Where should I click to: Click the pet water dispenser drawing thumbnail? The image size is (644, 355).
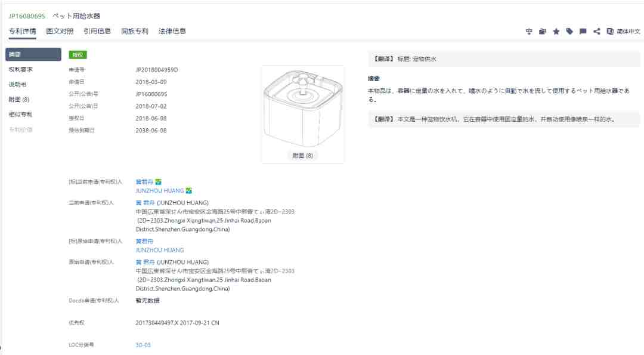coord(303,108)
